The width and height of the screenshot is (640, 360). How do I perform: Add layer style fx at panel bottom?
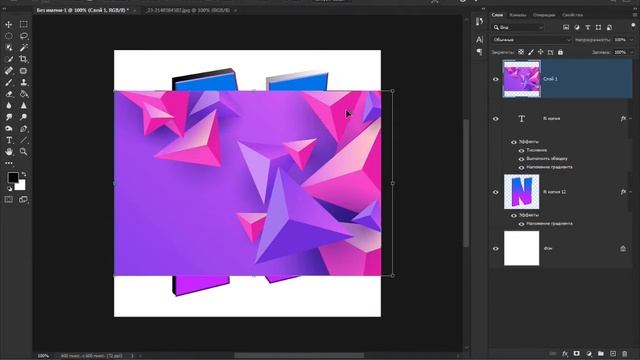[565, 353]
